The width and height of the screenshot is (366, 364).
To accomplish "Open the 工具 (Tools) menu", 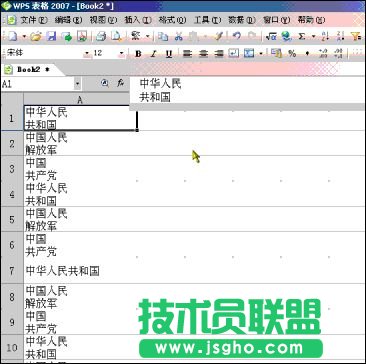I will coord(207,20).
